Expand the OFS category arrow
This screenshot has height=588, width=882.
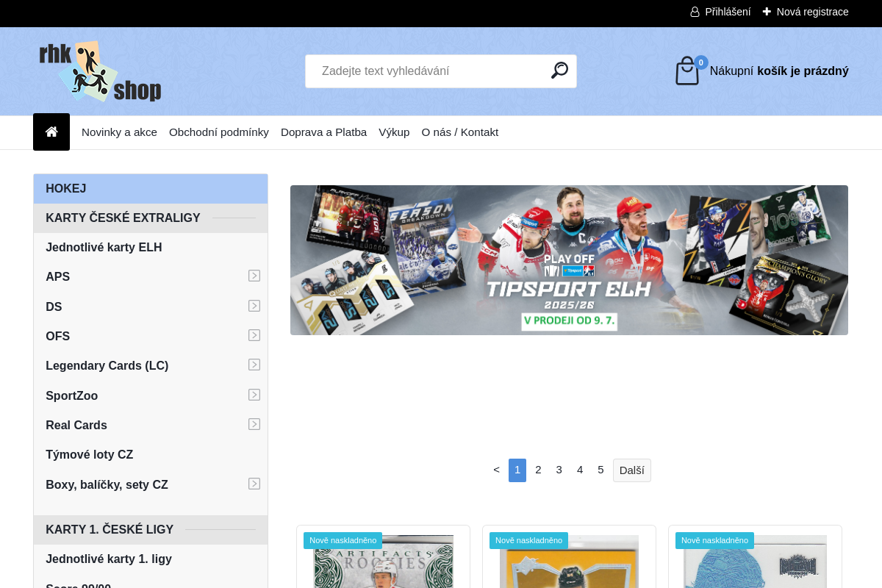pyautogui.click(x=254, y=335)
